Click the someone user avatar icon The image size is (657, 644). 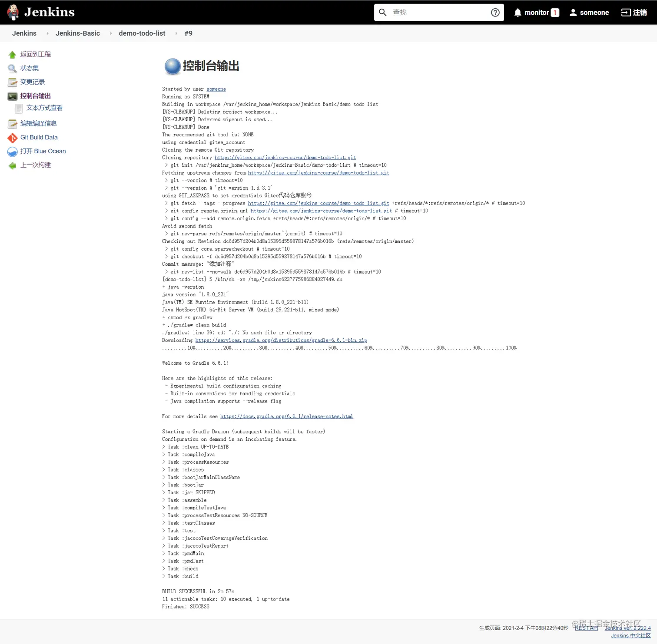573,13
